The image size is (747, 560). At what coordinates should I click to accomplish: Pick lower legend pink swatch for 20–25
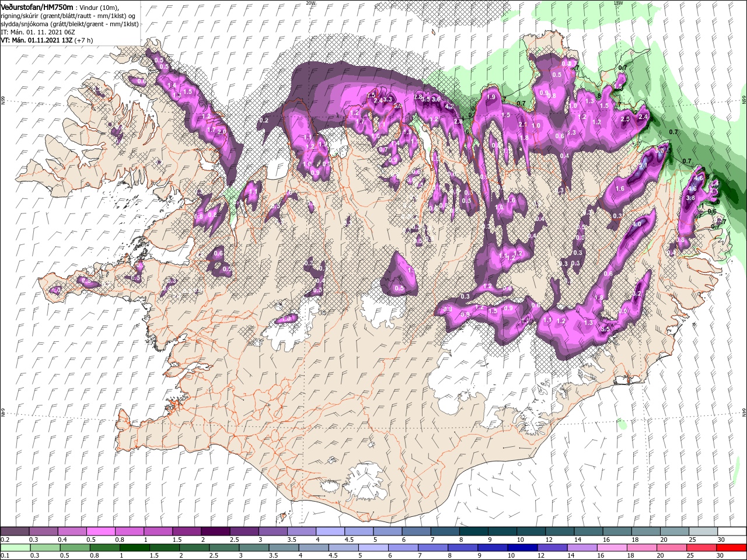tap(671, 548)
